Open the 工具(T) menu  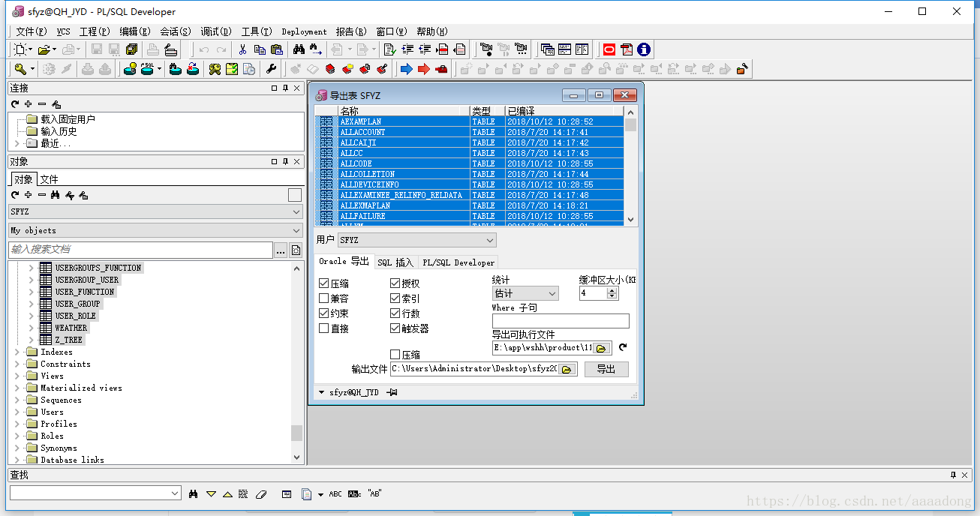point(257,31)
